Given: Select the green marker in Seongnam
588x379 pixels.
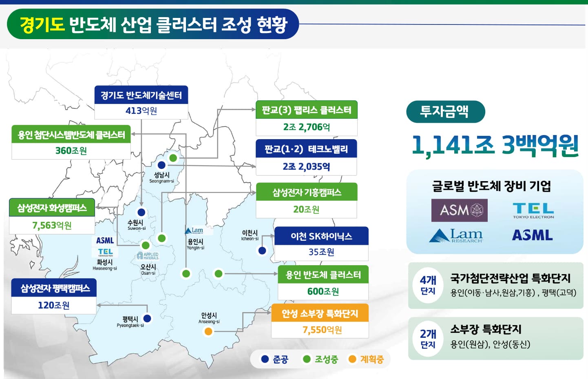Looking at the screenshot, I should pos(173,158).
